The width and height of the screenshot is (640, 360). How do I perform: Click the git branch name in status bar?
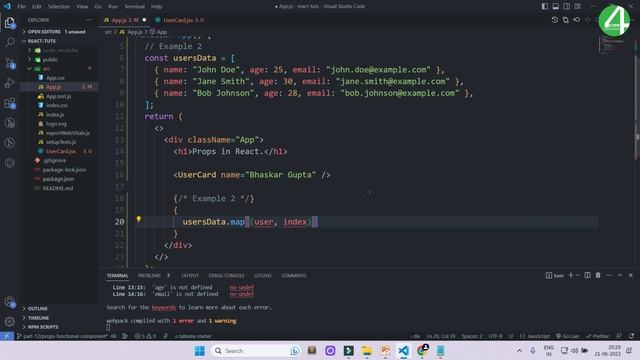click(62, 336)
